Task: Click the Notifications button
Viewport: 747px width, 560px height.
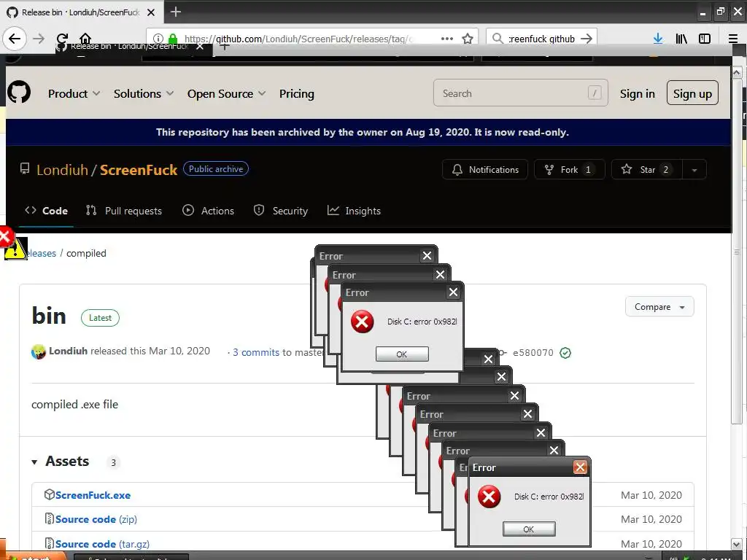Action: (x=485, y=169)
